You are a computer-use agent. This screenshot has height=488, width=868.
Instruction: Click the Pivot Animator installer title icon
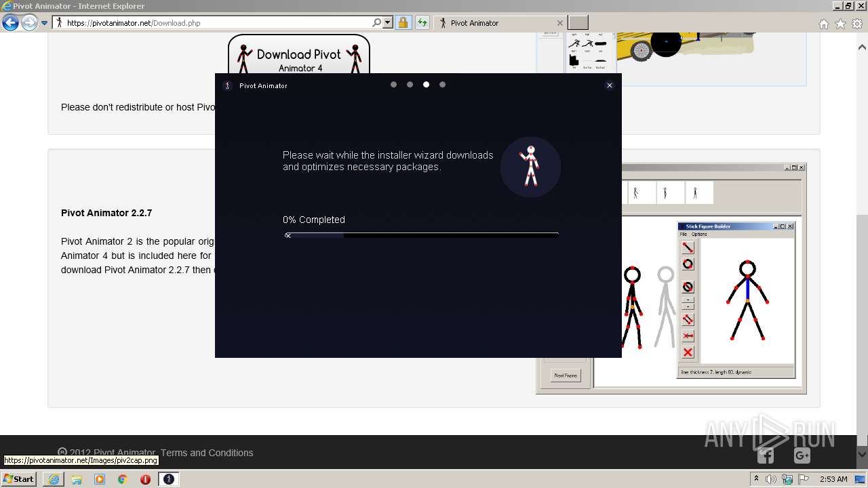228,85
